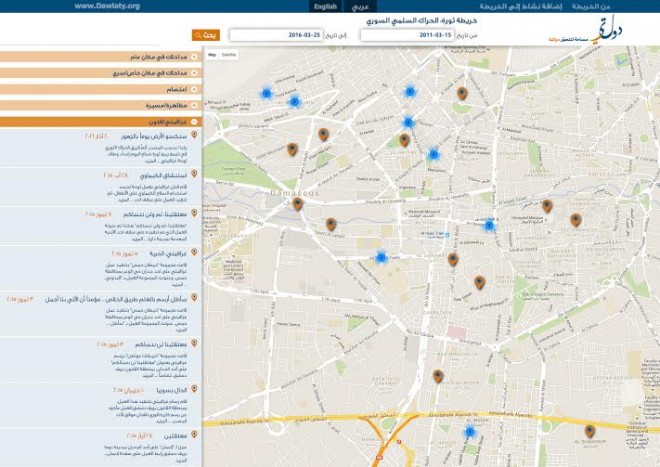
Task: Switch site language to English
Action: coord(325,6)
